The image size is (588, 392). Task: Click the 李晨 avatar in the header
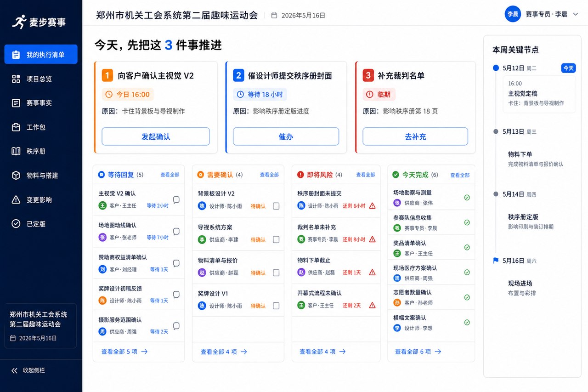(x=513, y=14)
